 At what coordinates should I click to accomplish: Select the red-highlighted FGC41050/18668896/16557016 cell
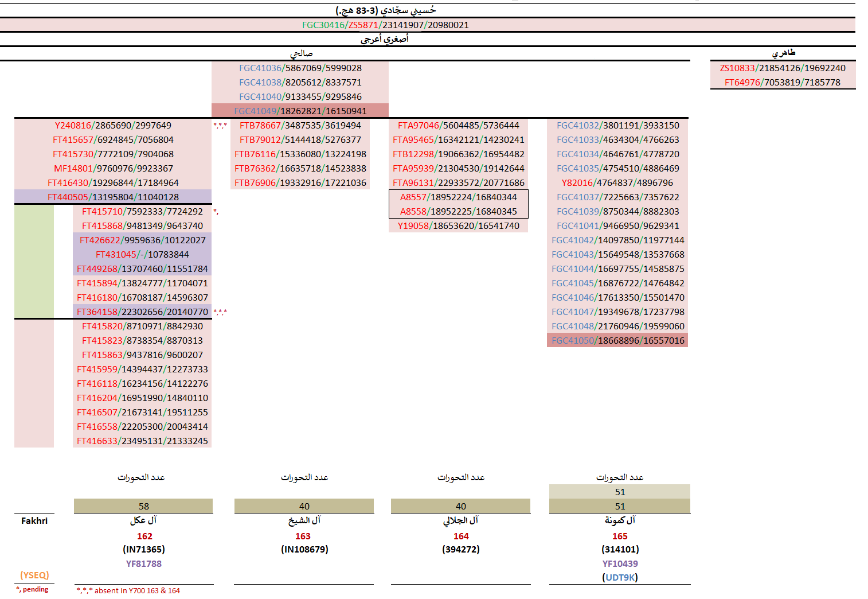click(x=617, y=340)
